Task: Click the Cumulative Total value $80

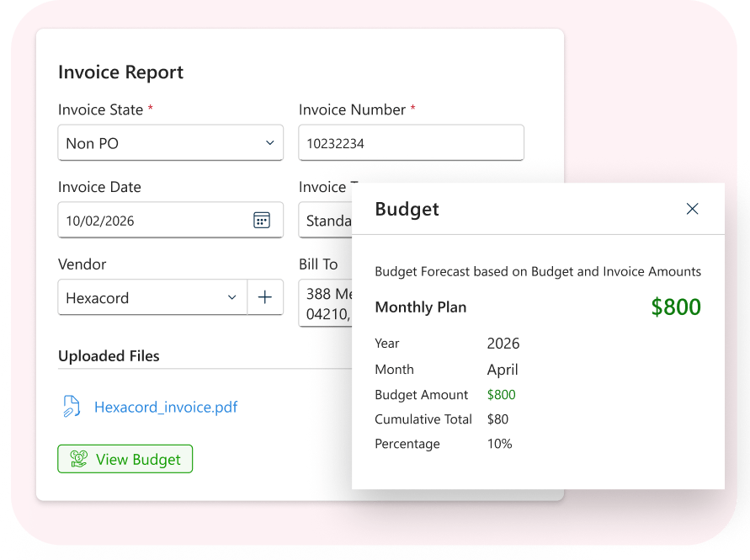Action: (497, 419)
